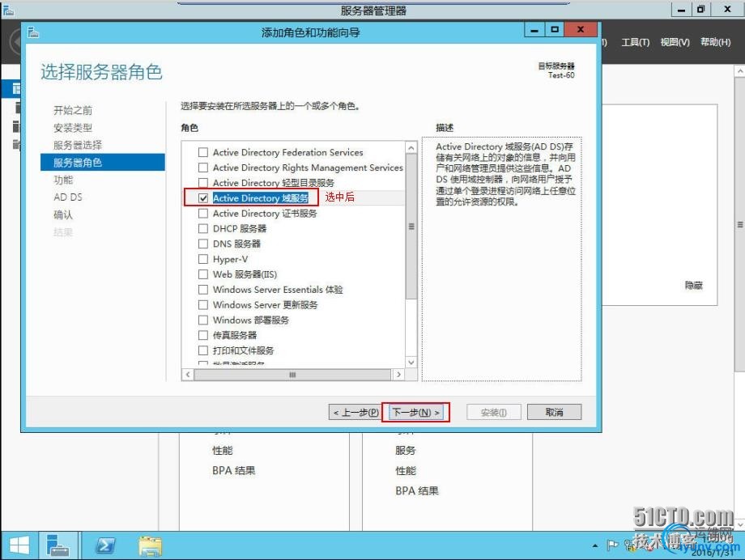Open 帮助(H) menu in Server Manager
Image resolution: width=745 pixels, height=560 pixels.
coord(715,42)
